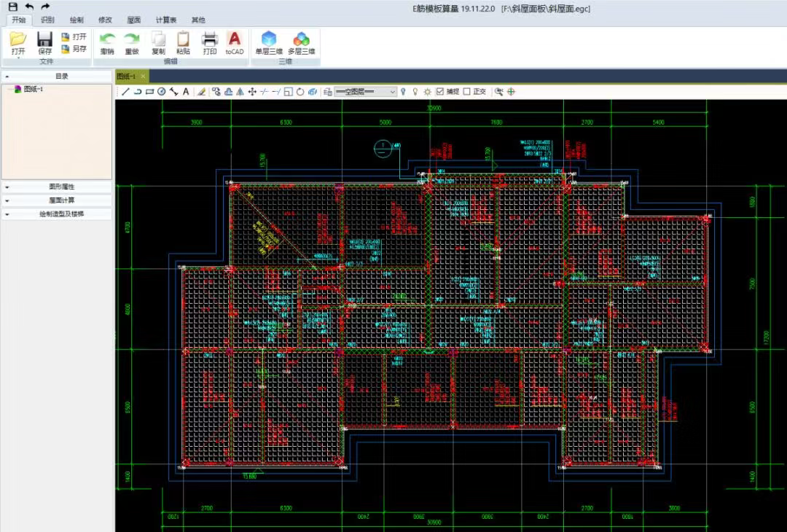Click the toCAD export icon
787x532 pixels.
(234, 42)
